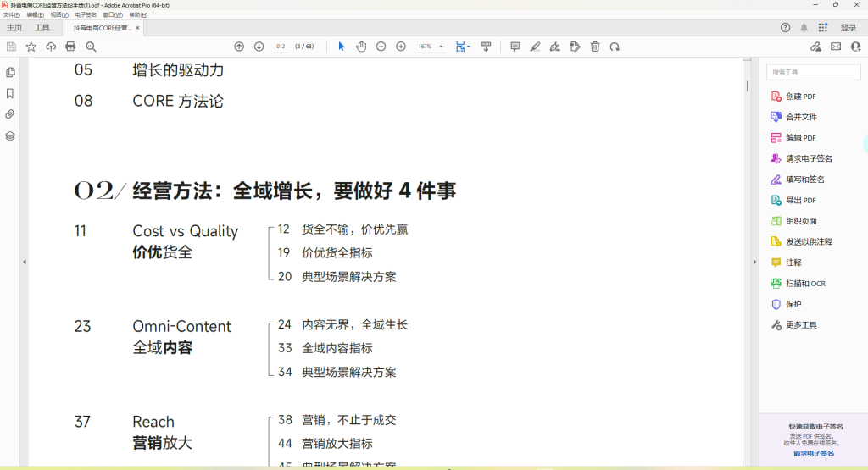The width and height of the screenshot is (868, 470).
Task: Open the 文件 menu
Action: point(12,15)
